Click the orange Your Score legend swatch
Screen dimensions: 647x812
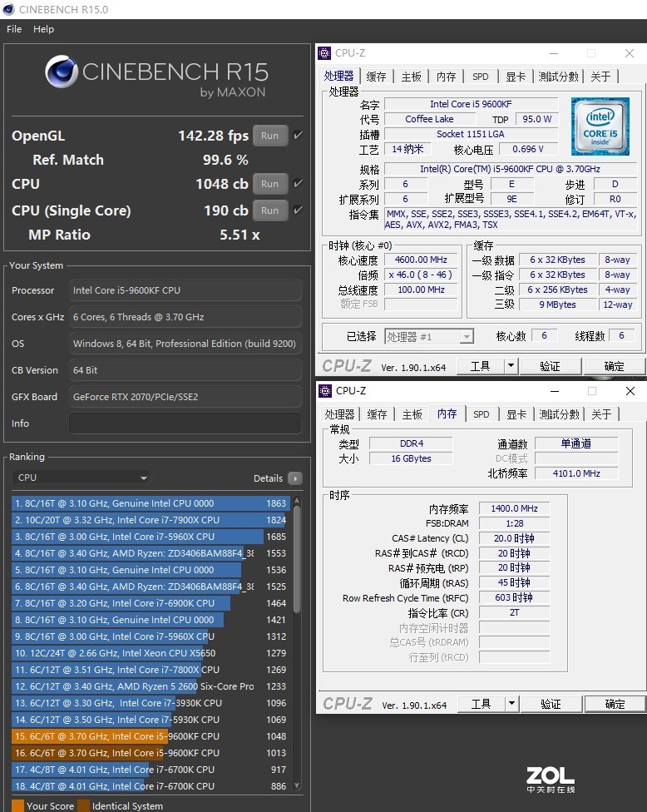click(17, 806)
